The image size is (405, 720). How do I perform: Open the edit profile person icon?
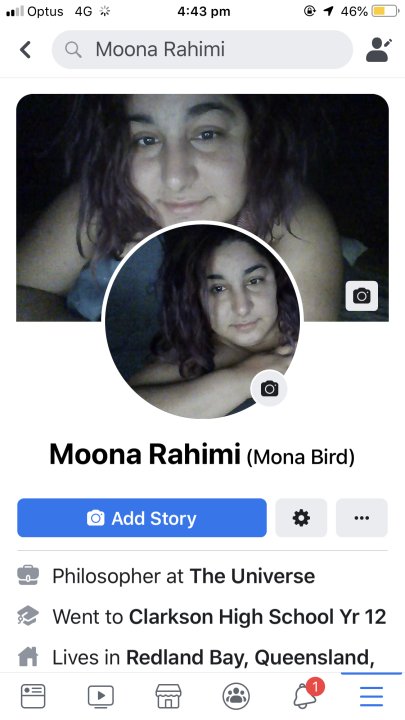pos(379,49)
